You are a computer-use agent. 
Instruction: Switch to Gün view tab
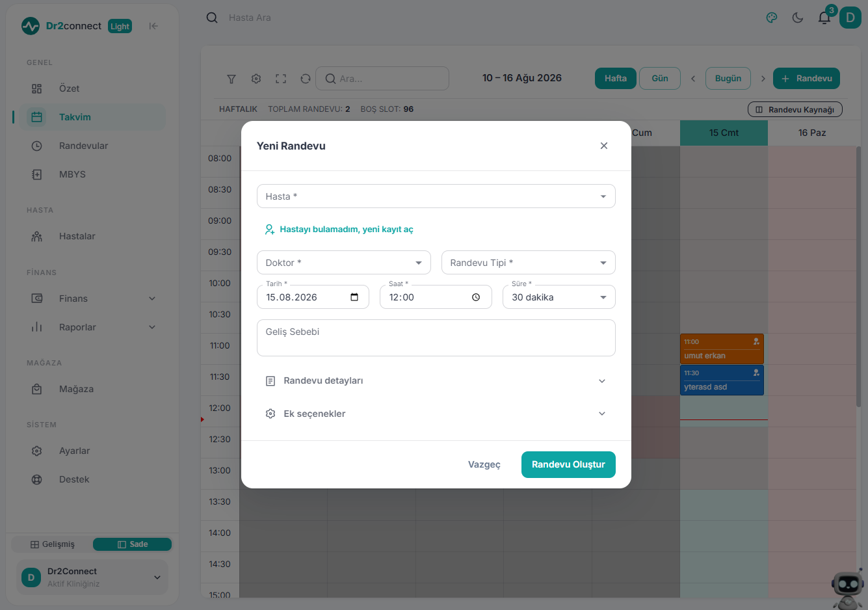660,78
